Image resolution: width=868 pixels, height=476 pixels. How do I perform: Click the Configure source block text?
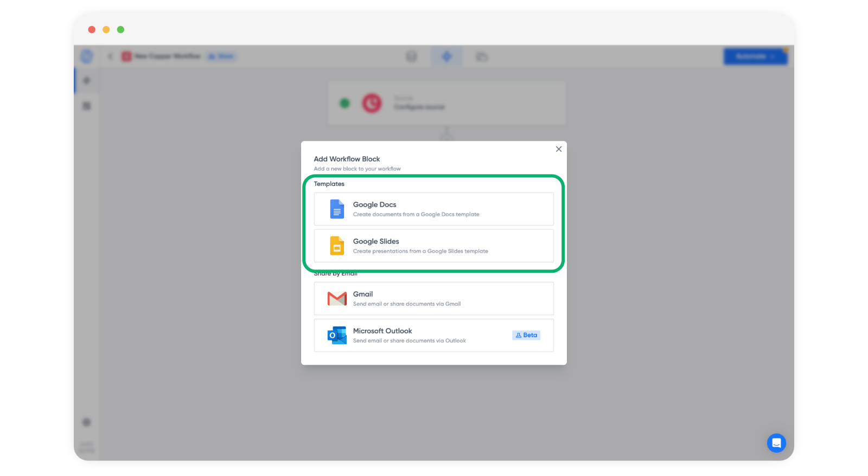419,107
